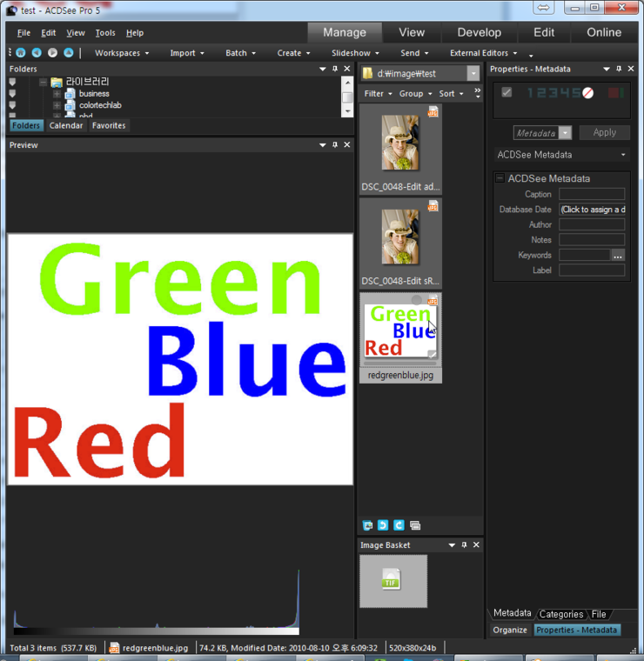Open the Workspaces dropdown

pos(122,53)
